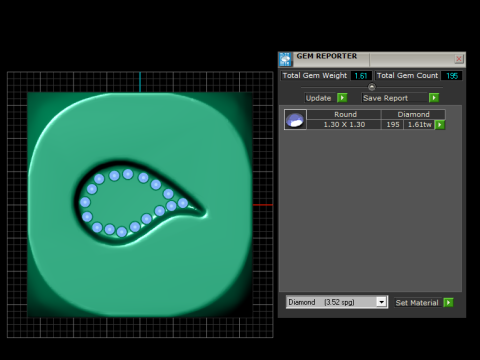This screenshot has height=360, width=480.
Task: Select the round gem thumbnail
Action: [295, 119]
